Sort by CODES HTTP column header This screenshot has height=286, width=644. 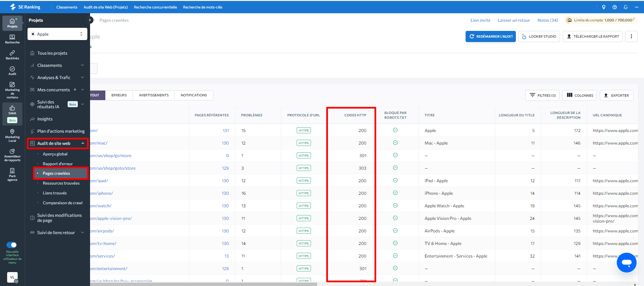[x=355, y=115]
